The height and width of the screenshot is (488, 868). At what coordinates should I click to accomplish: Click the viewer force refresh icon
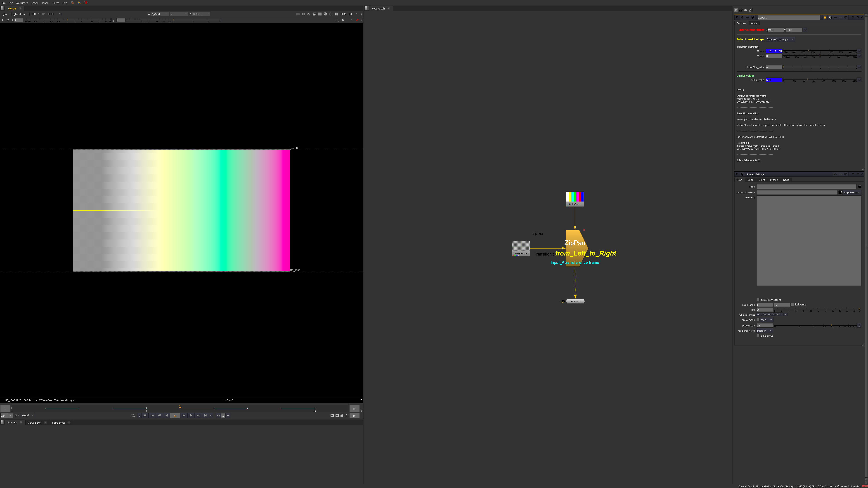[x=325, y=14]
